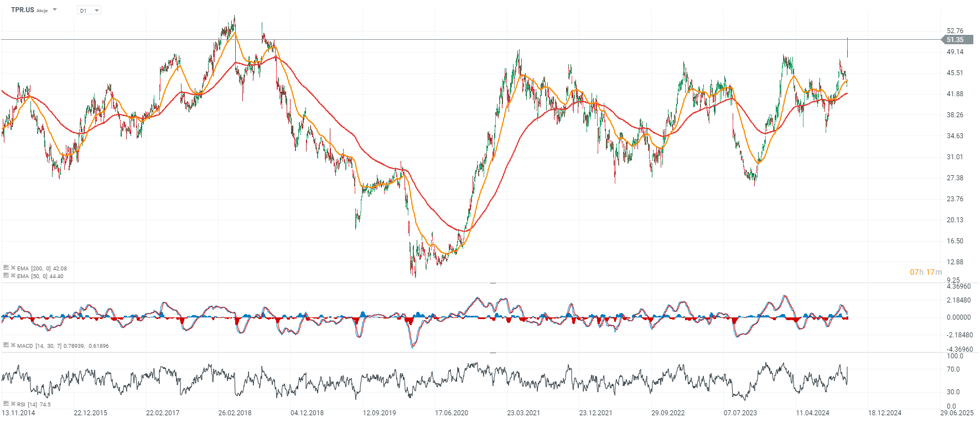Click the divider handle above MACD panel
The height and width of the screenshot is (423, 980).
pyautogui.click(x=492, y=283)
